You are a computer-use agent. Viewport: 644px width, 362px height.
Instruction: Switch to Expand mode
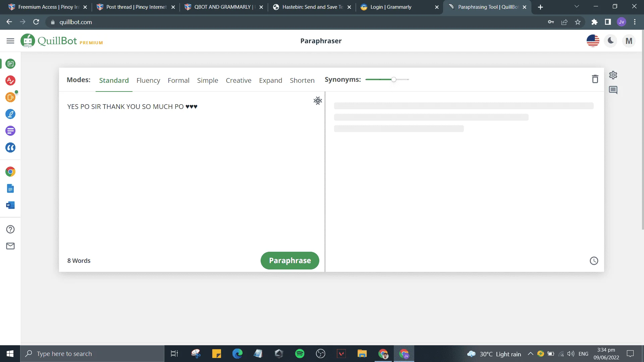271,80
